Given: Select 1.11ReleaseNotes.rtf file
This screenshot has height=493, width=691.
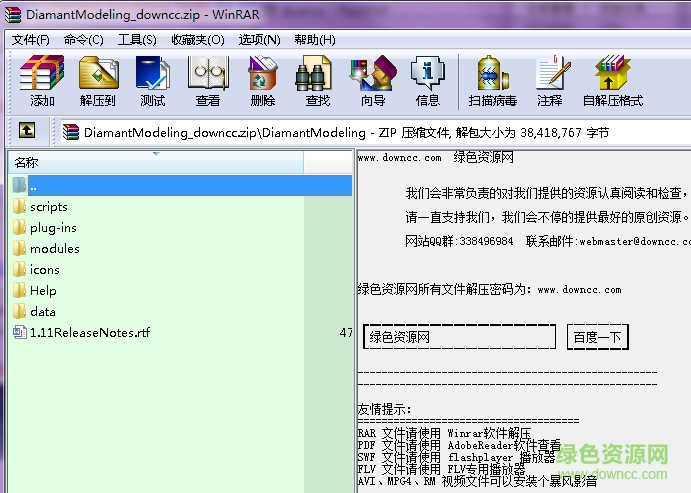Looking at the screenshot, I should [88, 333].
